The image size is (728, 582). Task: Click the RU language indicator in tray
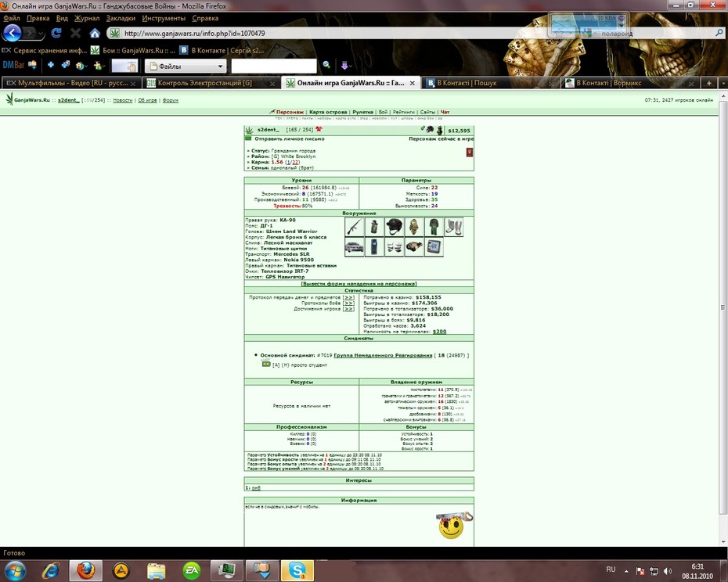tap(611, 569)
